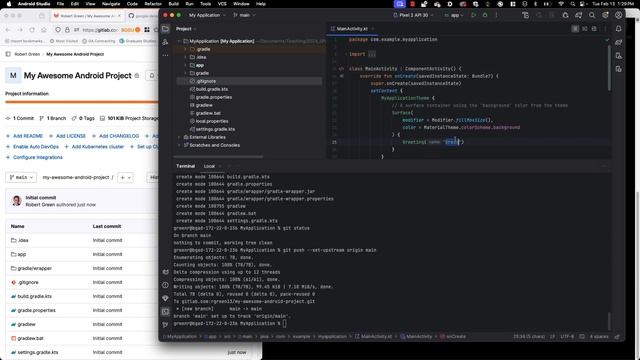Click the green Run app button

tap(473, 15)
